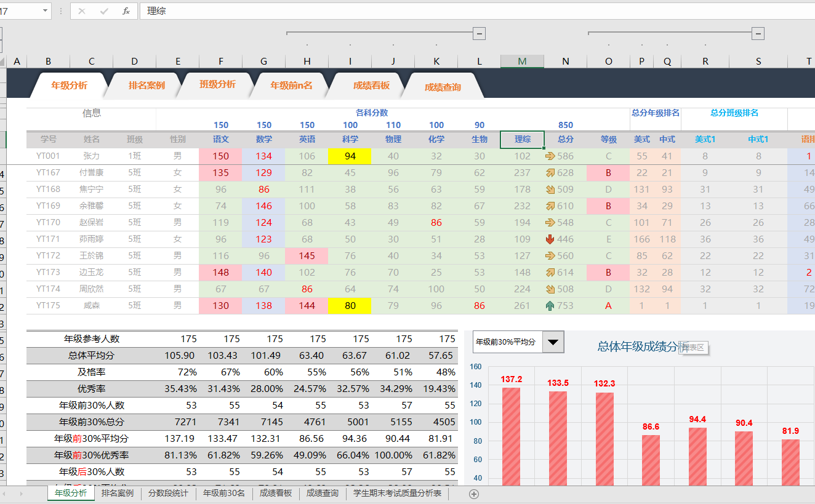Select the 各科分数 header text
The width and height of the screenshot is (815, 504).
(x=372, y=113)
